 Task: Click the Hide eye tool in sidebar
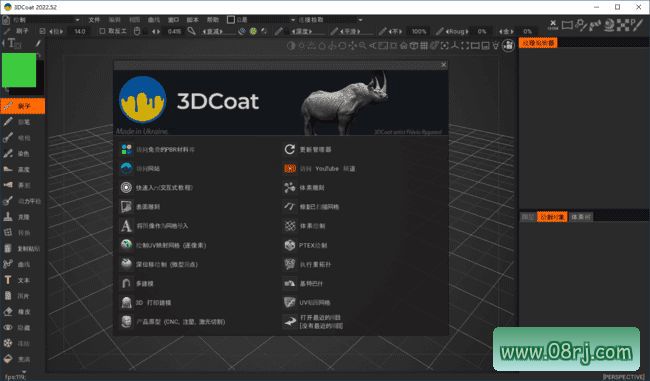(x=22, y=327)
